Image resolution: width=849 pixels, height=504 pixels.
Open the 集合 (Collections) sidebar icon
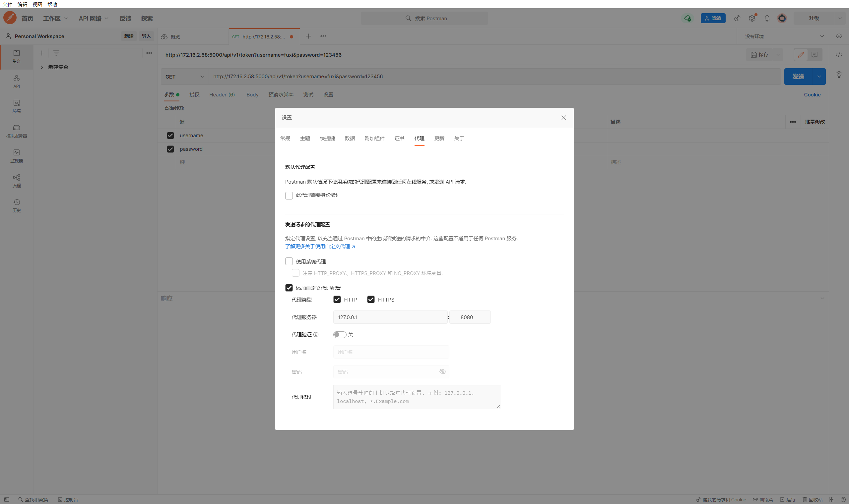(16, 56)
